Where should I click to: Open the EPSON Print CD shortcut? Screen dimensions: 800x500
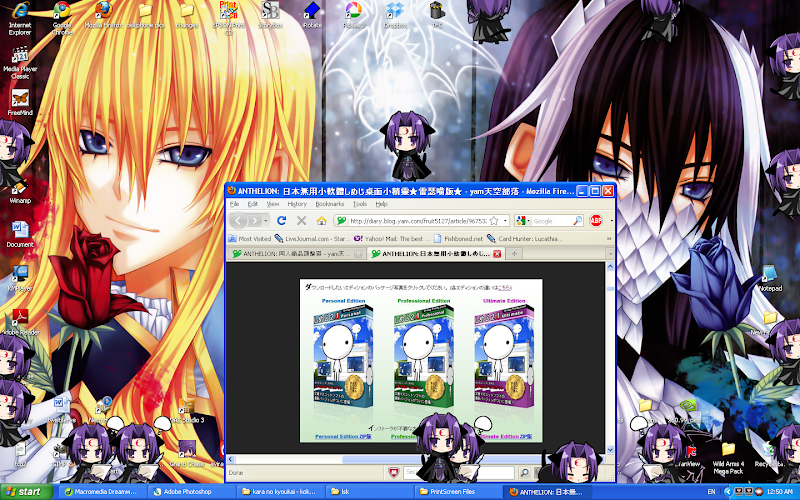click(229, 16)
